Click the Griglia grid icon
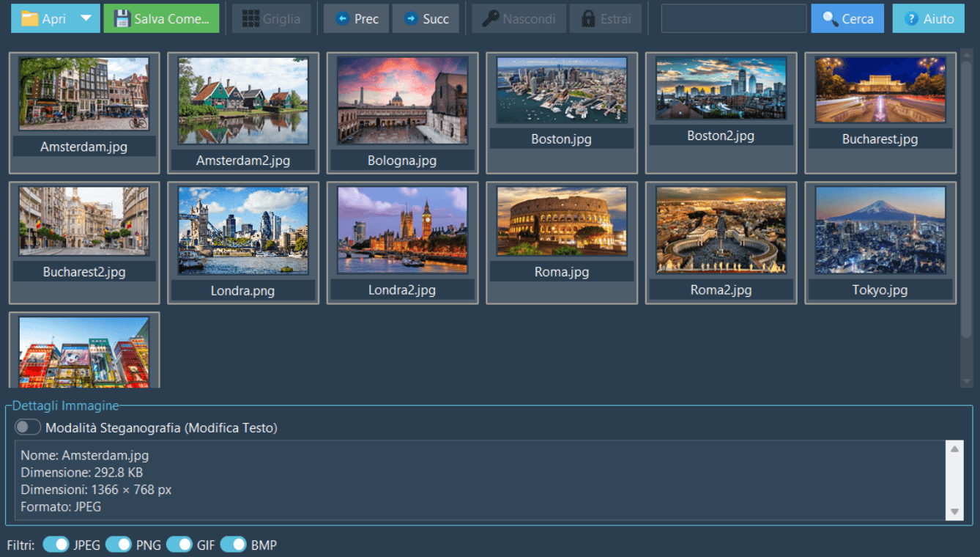Image resolution: width=980 pixels, height=557 pixels. (x=251, y=19)
